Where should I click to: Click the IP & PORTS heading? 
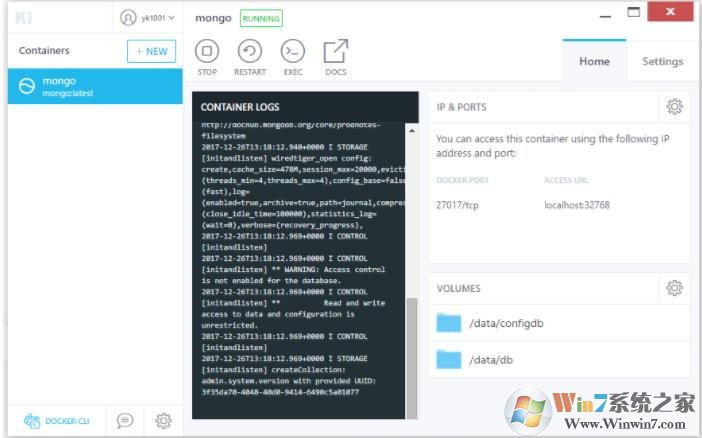462,107
